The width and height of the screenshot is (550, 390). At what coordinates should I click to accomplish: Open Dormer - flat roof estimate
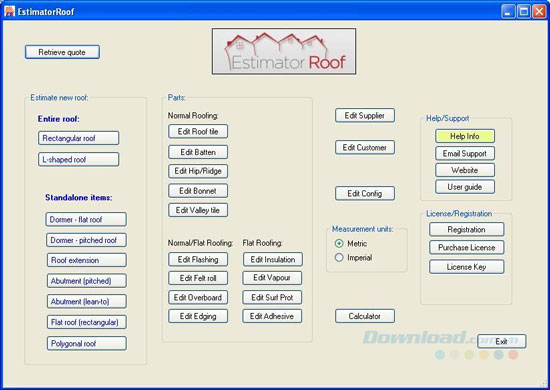coord(86,220)
